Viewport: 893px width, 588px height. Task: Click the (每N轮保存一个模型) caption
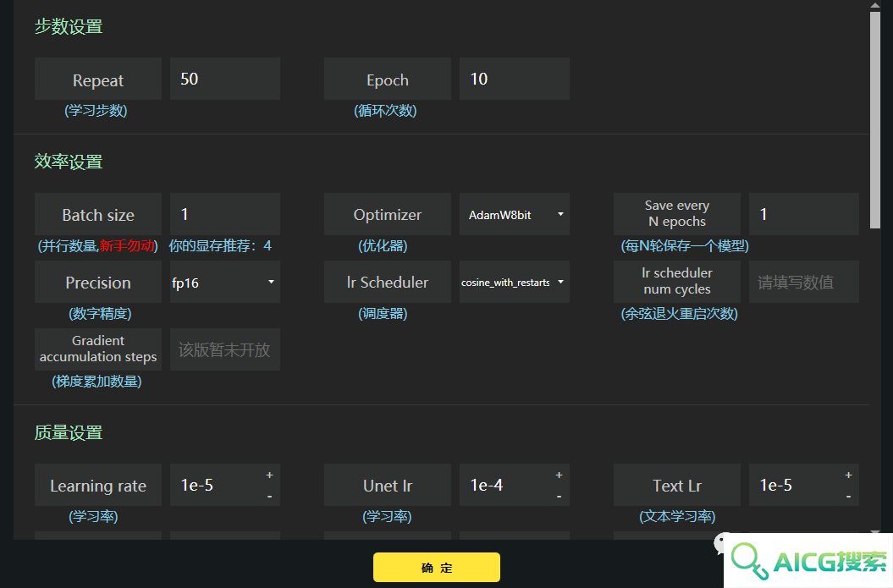click(685, 246)
